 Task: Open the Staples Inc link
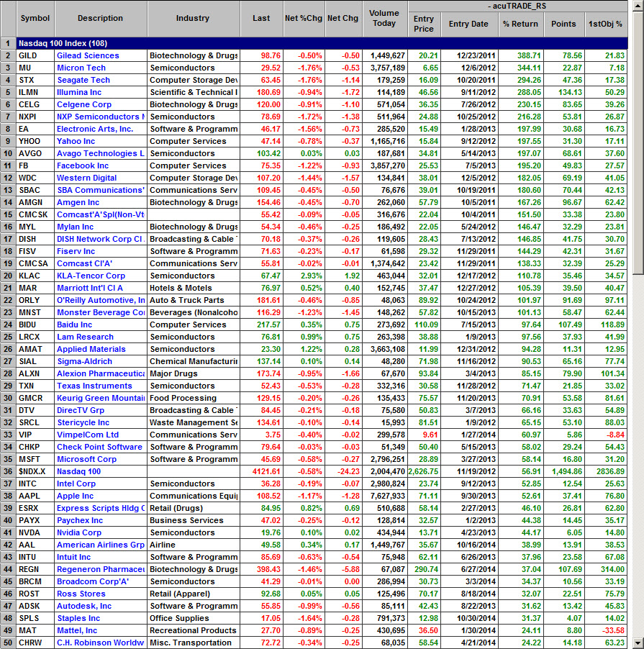[78, 618]
